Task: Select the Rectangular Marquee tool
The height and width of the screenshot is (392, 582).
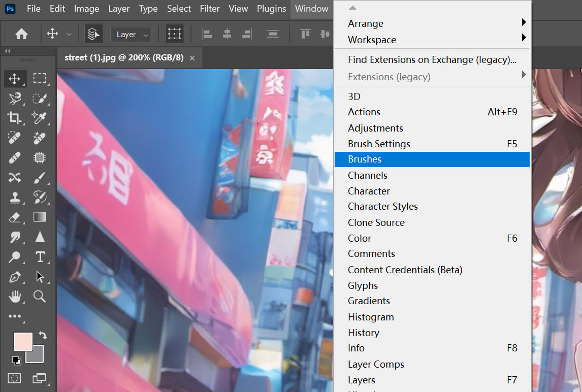Action: pyautogui.click(x=40, y=78)
